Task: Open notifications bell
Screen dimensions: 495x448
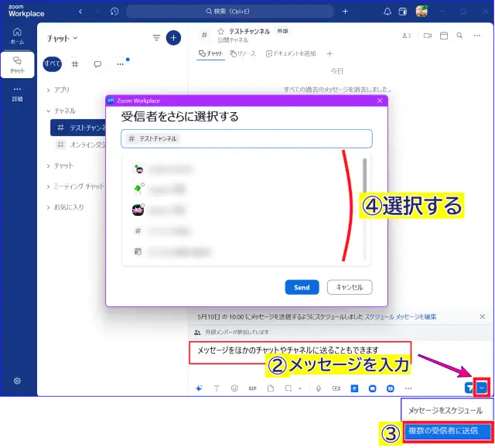Action: [387, 12]
